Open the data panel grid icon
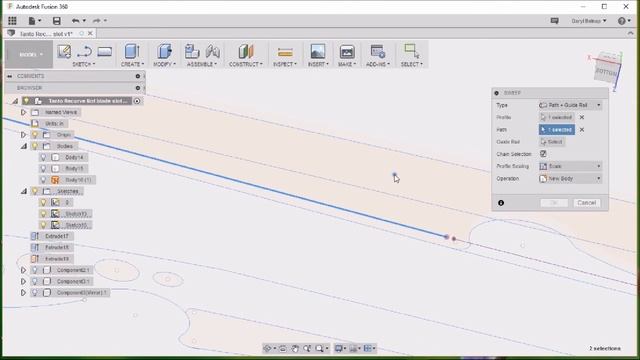 [12, 20]
